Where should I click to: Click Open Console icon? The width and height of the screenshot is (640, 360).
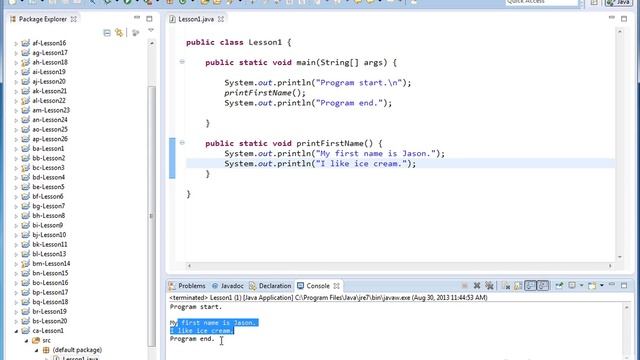[592, 286]
